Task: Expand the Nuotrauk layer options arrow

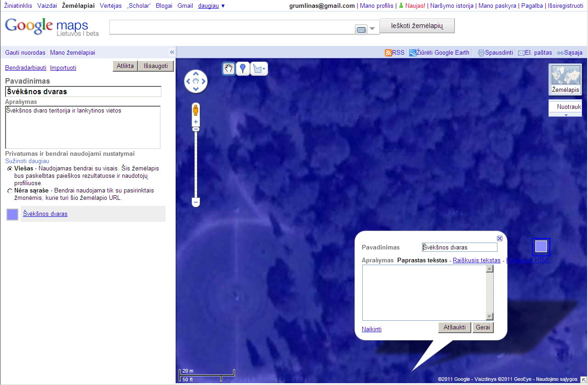Action: click(x=566, y=115)
